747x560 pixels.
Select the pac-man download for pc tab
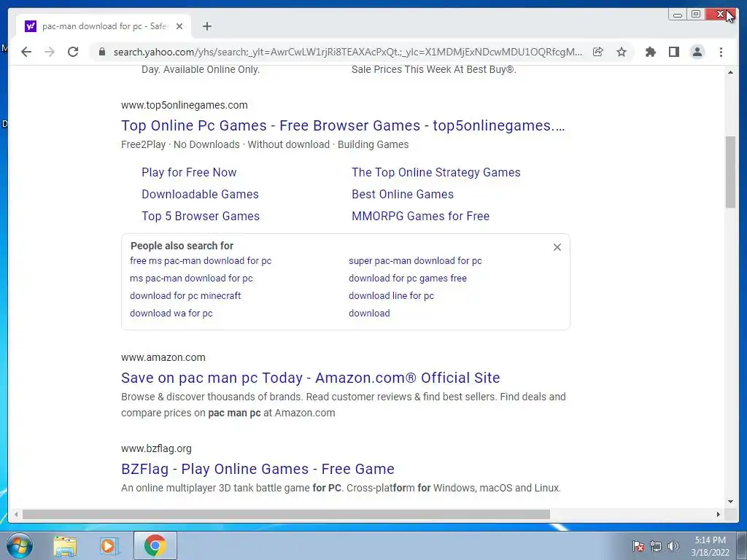104,26
